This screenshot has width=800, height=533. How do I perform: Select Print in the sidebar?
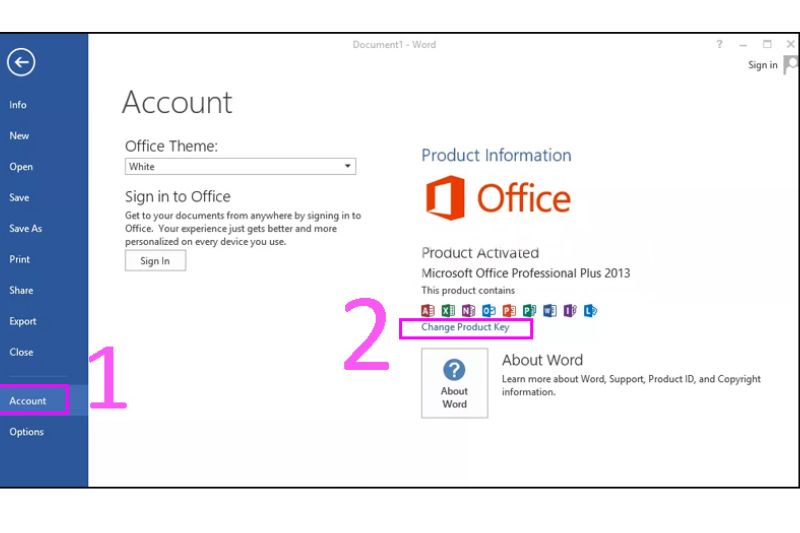point(19,259)
